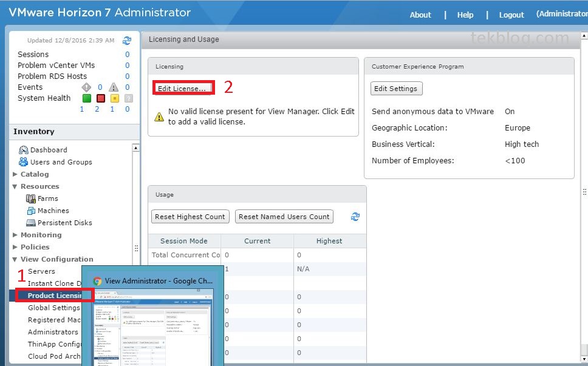Click the Problem RDS Hosts count

(128, 76)
